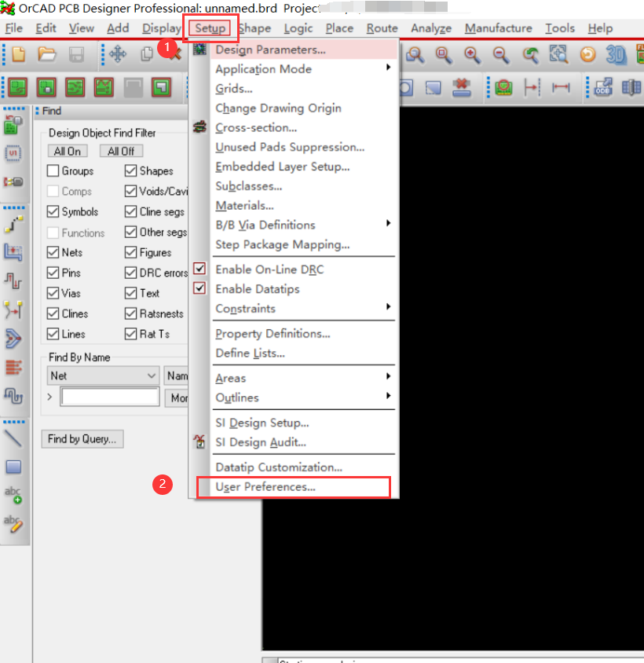Open the File menu

click(14, 28)
